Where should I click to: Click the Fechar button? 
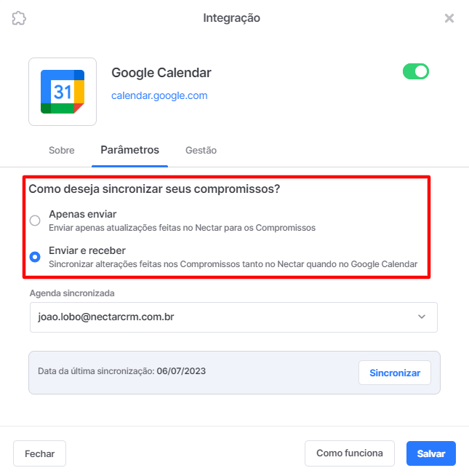pyautogui.click(x=39, y=453)
